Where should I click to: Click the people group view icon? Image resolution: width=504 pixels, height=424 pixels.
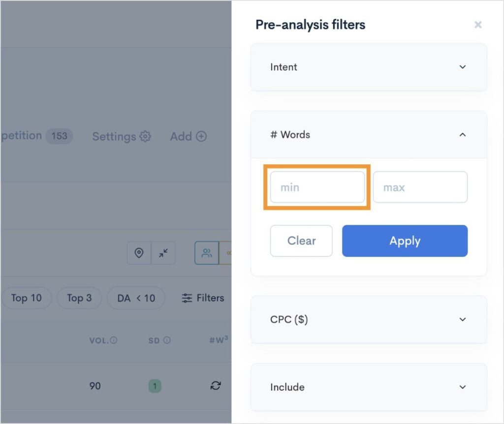coord(207,253)
